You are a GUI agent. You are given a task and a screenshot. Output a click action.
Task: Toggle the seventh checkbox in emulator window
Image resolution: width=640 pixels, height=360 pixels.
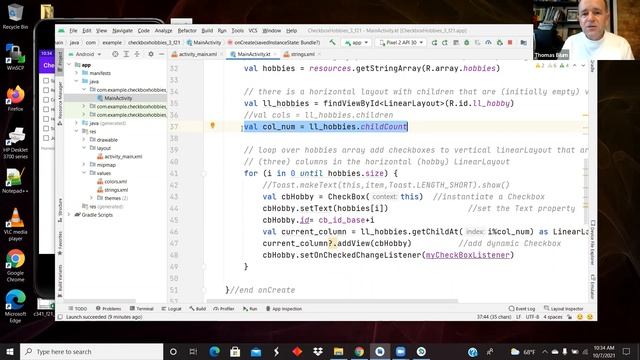click(46, 138)
